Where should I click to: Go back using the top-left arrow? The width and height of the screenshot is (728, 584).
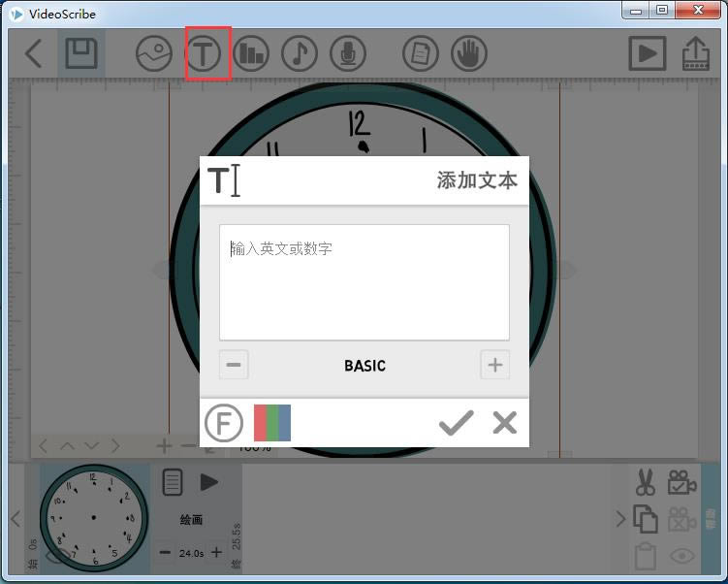[x=33, y=53]
